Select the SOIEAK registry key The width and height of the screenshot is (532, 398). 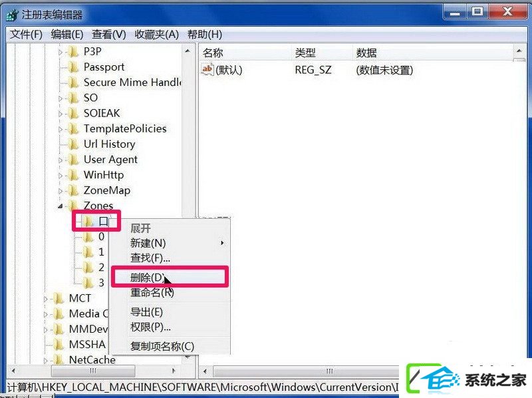(x=102, y=113)
